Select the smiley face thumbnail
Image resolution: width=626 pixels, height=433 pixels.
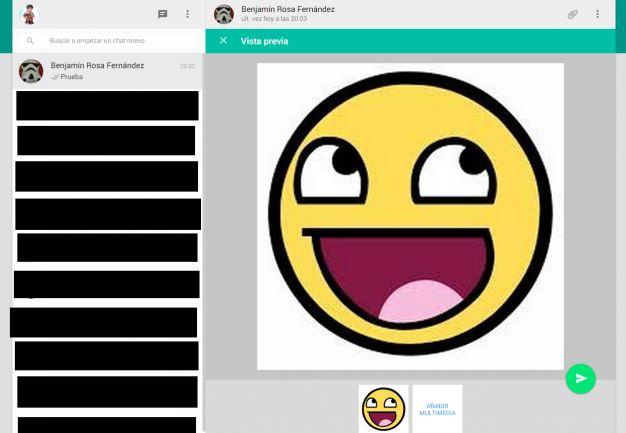383,409
